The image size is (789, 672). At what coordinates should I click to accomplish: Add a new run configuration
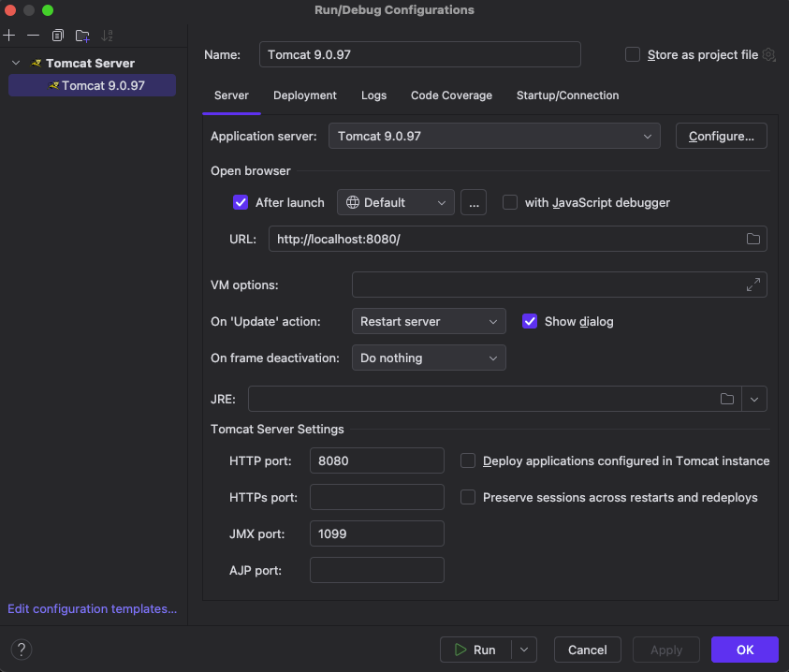(x=9, y=36)
